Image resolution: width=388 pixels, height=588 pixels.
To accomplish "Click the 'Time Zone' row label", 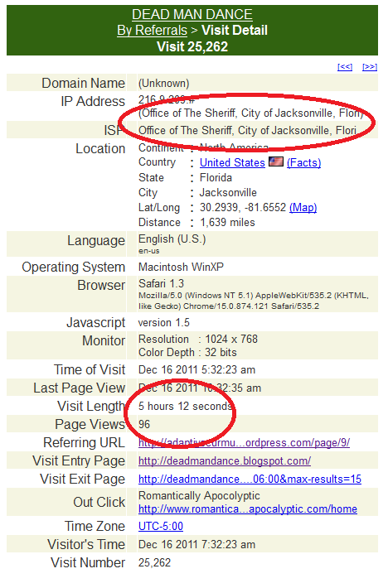I will [x=95, y=527].
